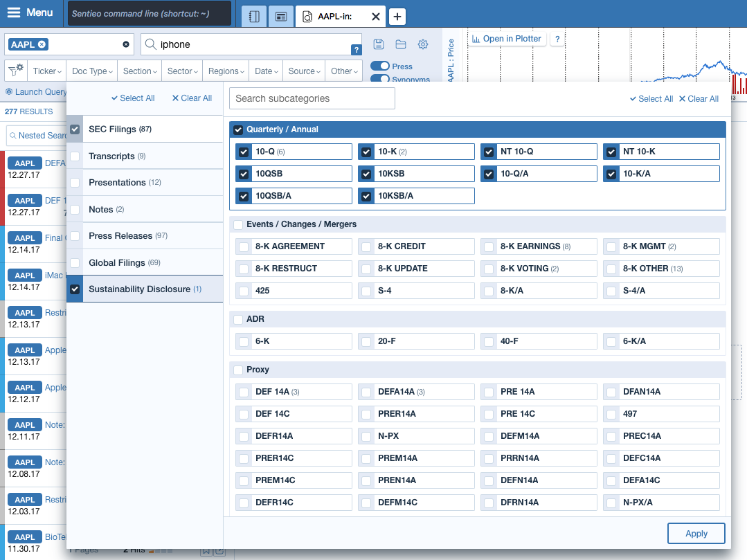Click the Apply button
The image size is (747, 560).
[696, 533]
